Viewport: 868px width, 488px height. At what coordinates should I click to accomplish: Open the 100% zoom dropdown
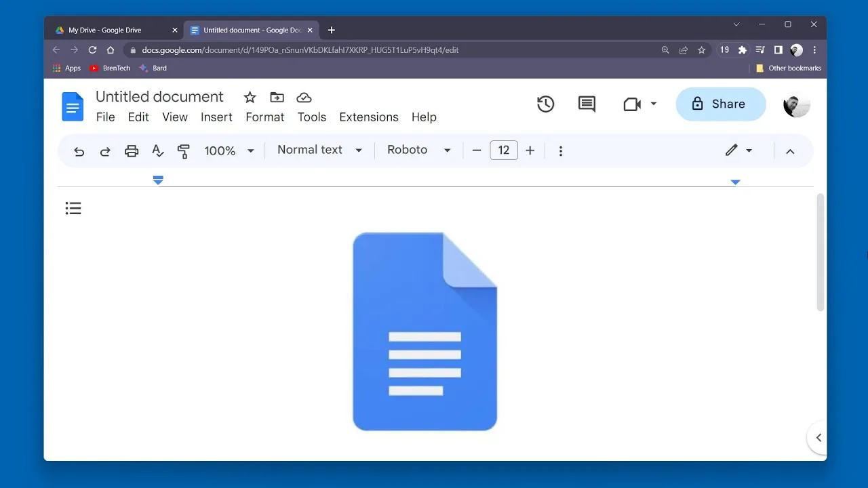[229, 150]
